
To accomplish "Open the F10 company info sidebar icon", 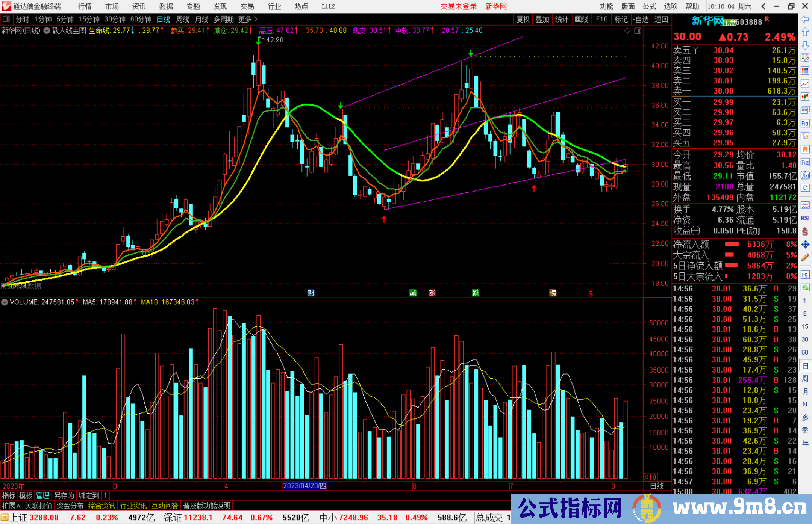I will point(805,123).
